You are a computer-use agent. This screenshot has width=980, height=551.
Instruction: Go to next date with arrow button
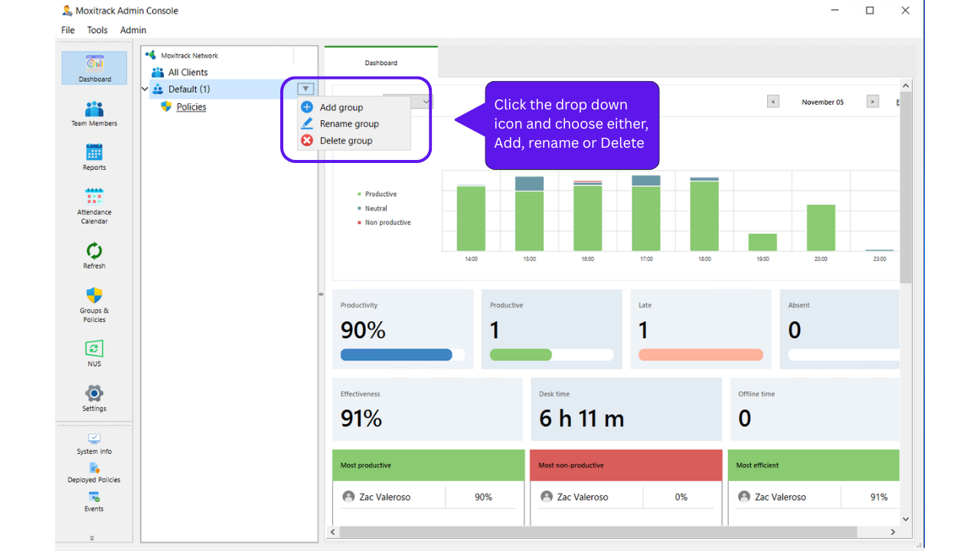[873, 101]
